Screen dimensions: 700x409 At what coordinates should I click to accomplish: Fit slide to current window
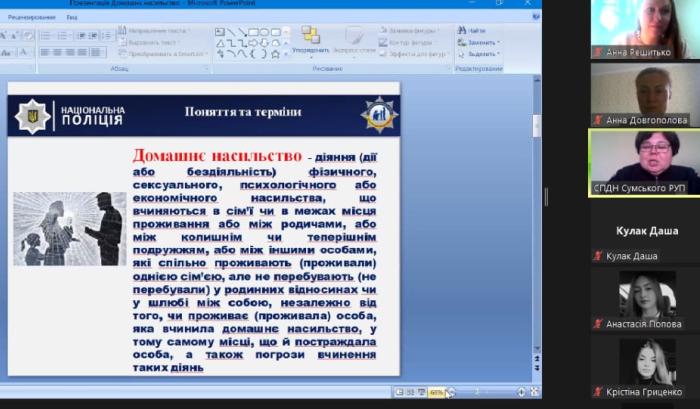click(x=534, y=392)
